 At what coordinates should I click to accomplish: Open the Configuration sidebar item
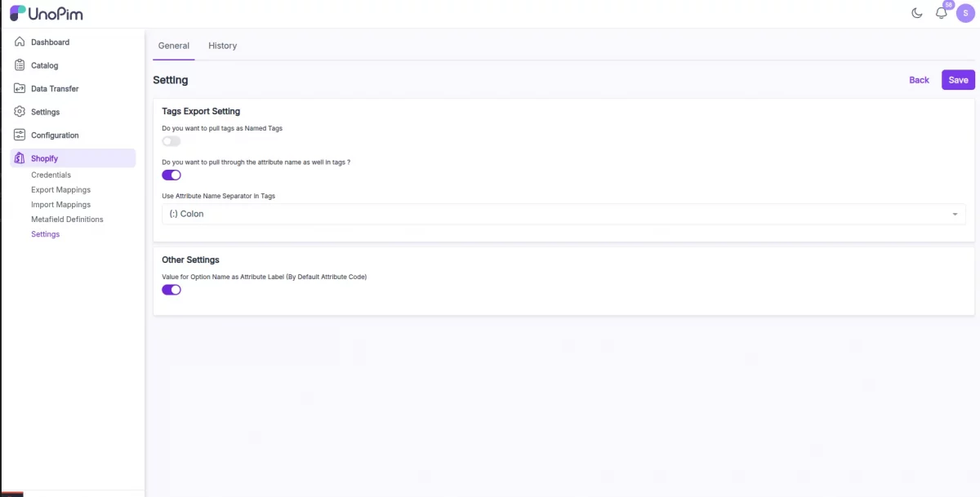[x=55, y=135]
